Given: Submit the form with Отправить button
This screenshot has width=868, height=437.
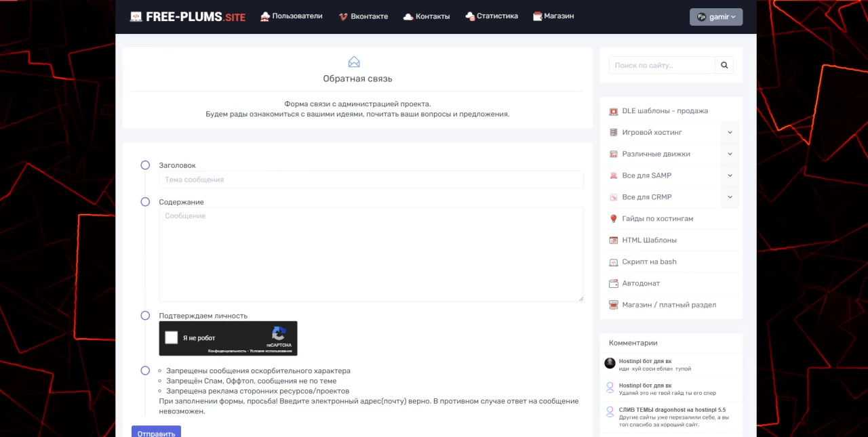Looking at the screenshot, I should coord(156,432).
